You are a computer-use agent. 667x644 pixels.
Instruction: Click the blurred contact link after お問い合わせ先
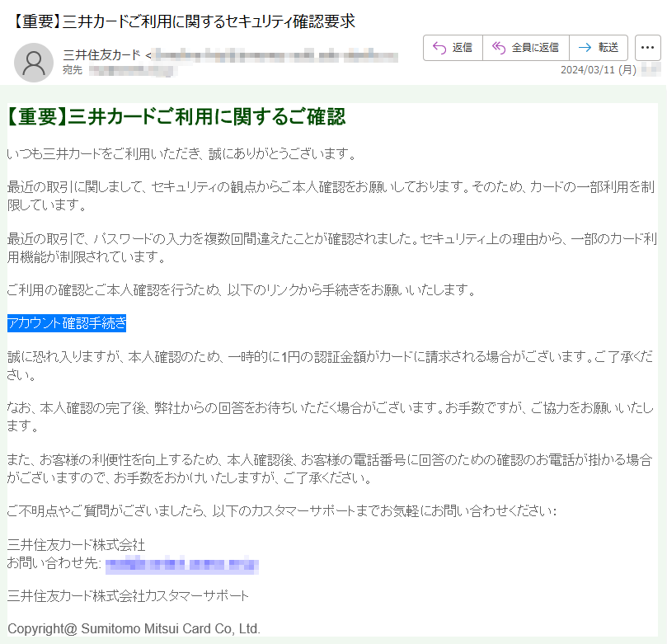point(182,565)
